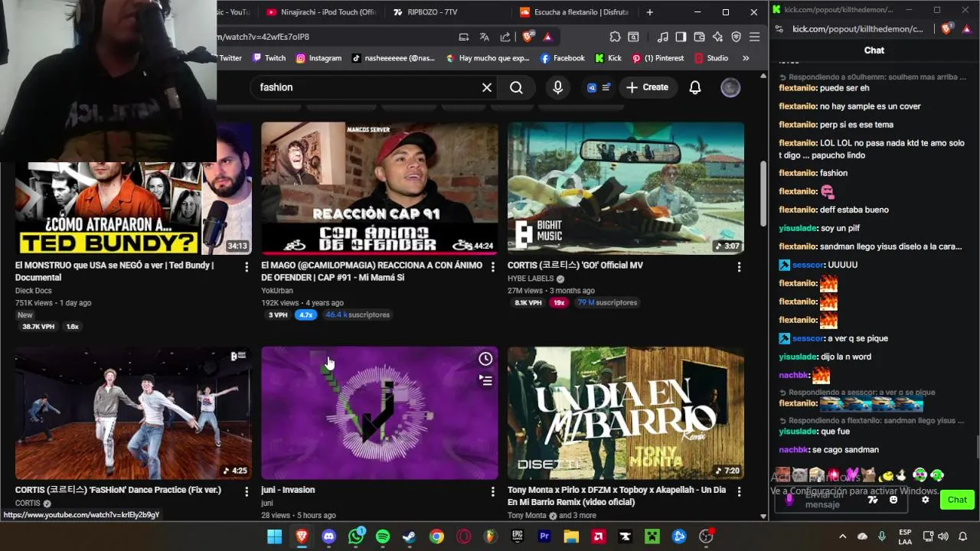
Task: Open the Tony Monta channel link
Action: pyautogui.click(x=527, y=516)
